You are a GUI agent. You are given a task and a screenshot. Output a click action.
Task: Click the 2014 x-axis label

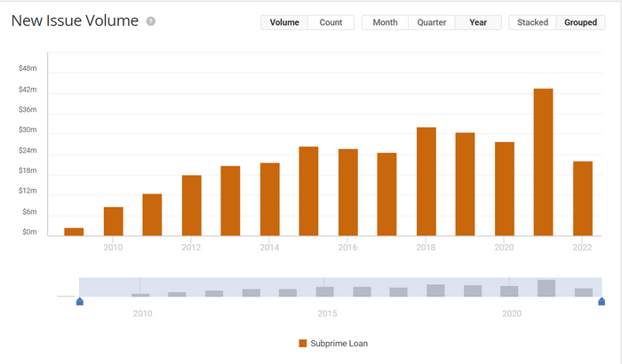pyautogui.click(x=269, y=248)
